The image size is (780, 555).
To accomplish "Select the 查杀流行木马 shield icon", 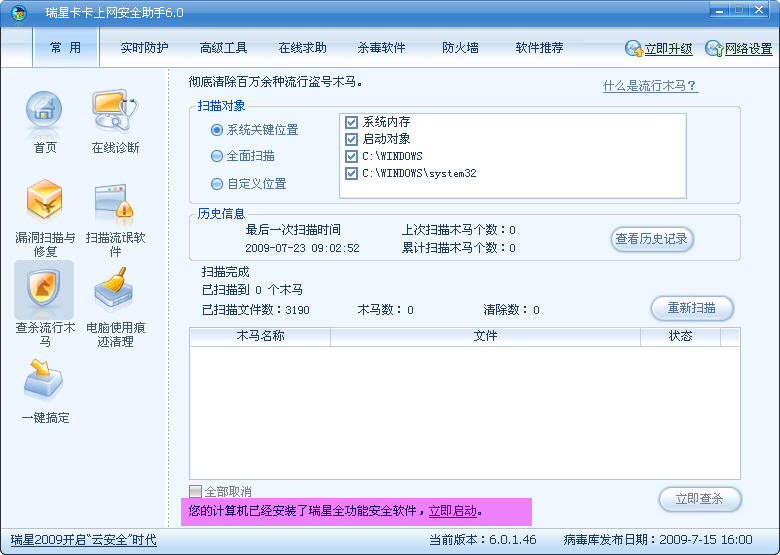I will click(44, 288).
